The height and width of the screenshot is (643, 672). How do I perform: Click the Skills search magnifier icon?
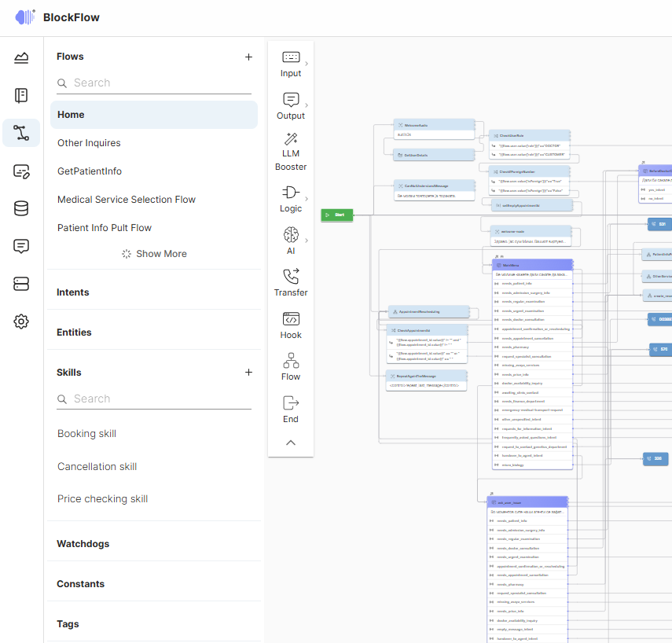point(62,399)
